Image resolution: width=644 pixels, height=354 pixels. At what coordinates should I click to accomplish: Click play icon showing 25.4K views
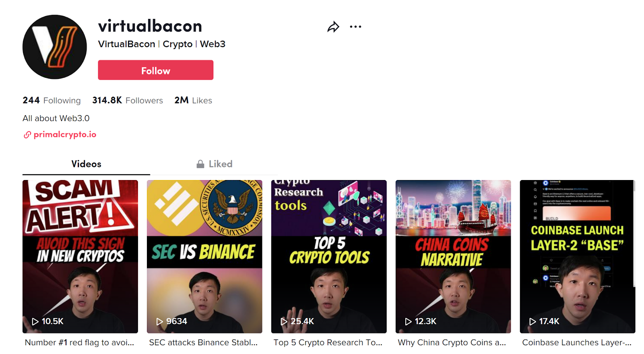(284, 321)
